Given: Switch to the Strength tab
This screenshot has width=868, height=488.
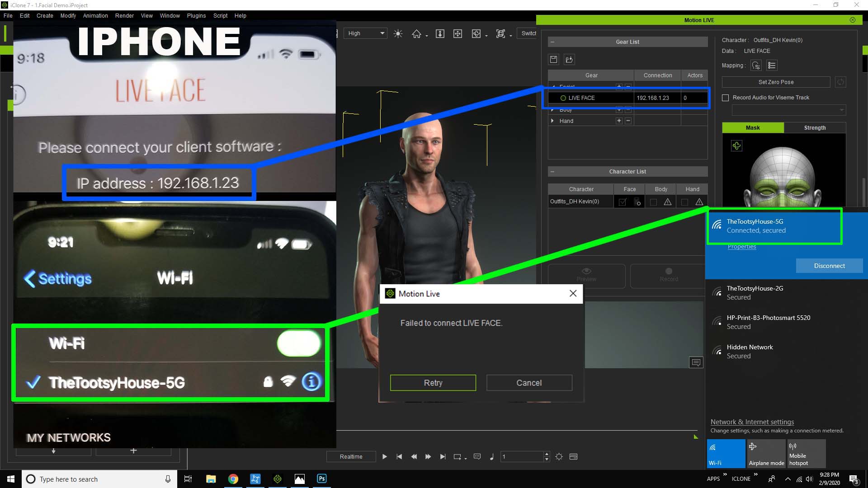Looking at the screenshot, I should click(x=815, y=128).
